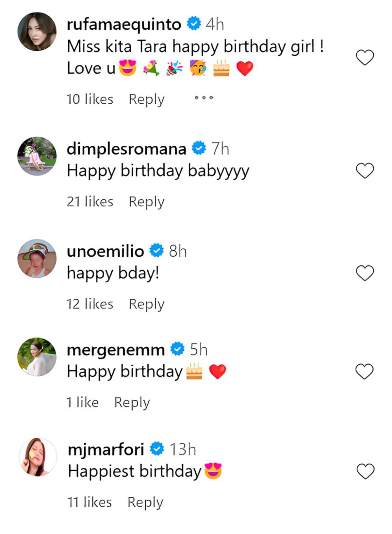The width and height of the screenshot is (392, 534).
Task: Open the dimplesromana username link
Action: (126, 149)
